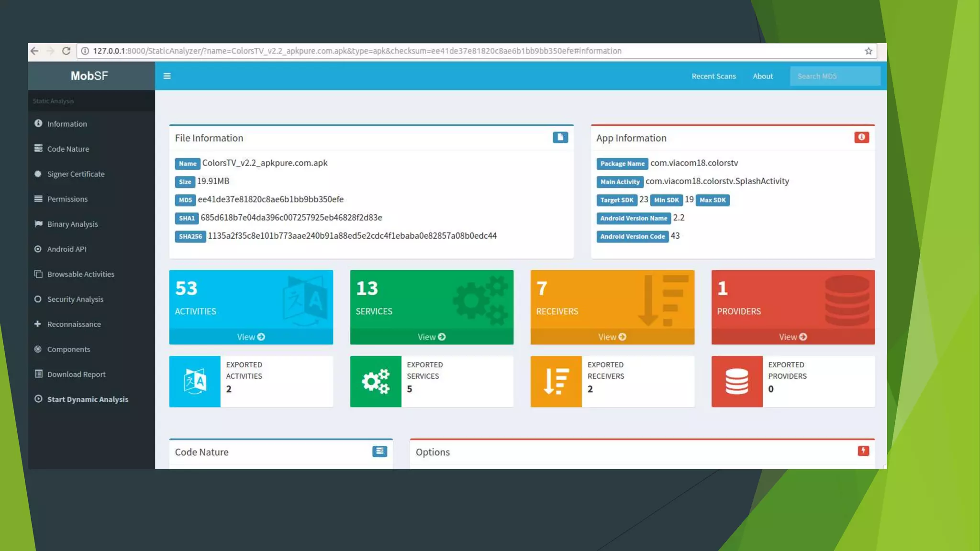Bookmark the page with the star icon
Viewport: 980px width, 551px height.
(x=869, y=51)
